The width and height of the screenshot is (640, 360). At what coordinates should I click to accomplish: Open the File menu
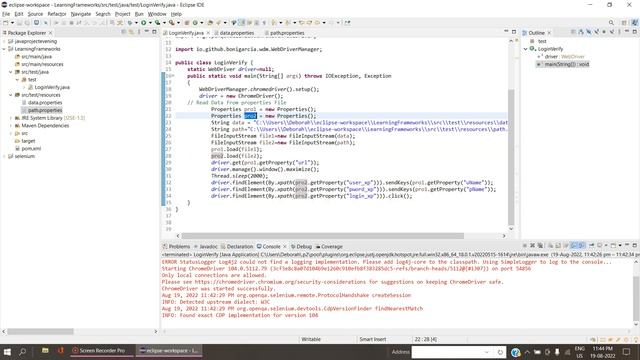(6, 14)
